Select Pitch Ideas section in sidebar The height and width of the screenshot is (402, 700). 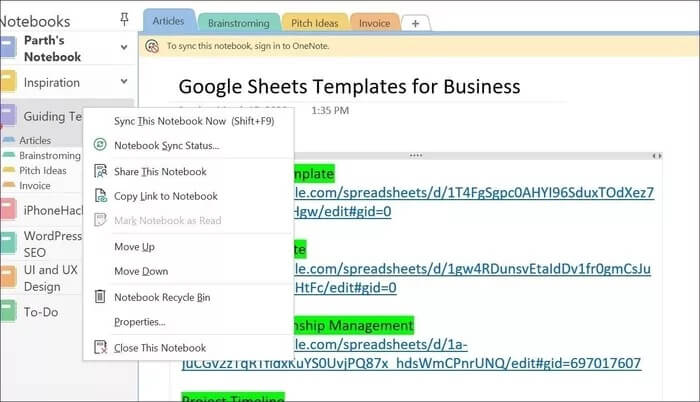point(42,171)
